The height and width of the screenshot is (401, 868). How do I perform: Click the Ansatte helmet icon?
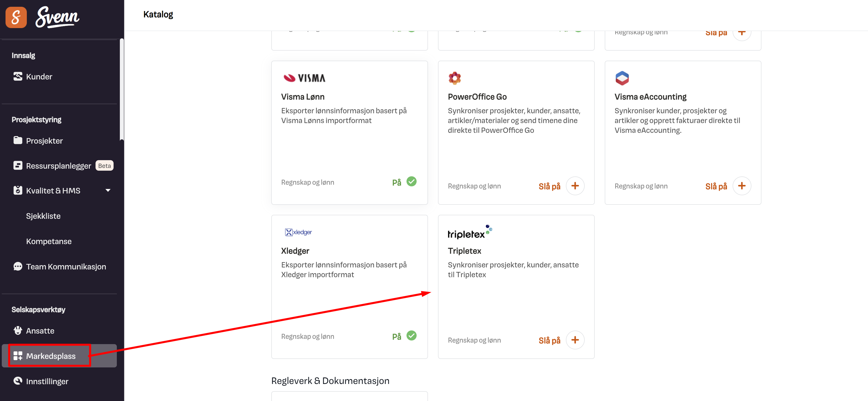18,330
